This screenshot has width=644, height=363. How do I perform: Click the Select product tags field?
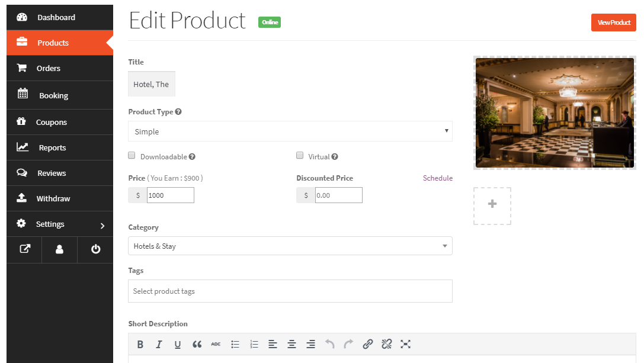coord(290,291)
